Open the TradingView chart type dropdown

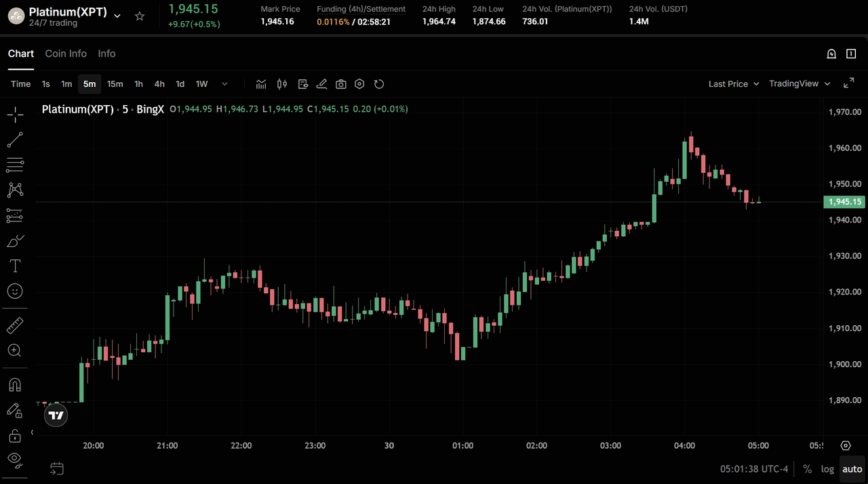(799, 83)
